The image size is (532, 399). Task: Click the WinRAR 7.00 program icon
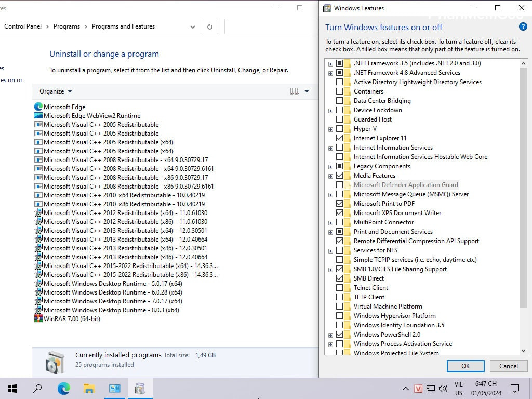[x=38, y=319]
